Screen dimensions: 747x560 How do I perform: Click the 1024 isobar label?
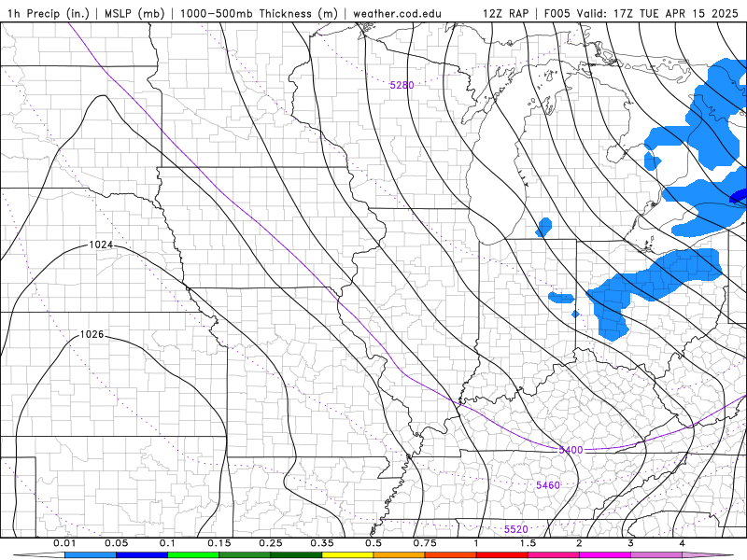(101, 245)
